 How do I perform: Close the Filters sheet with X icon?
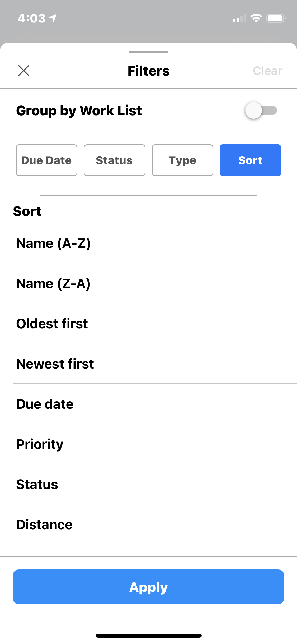(x=24, y=71)
